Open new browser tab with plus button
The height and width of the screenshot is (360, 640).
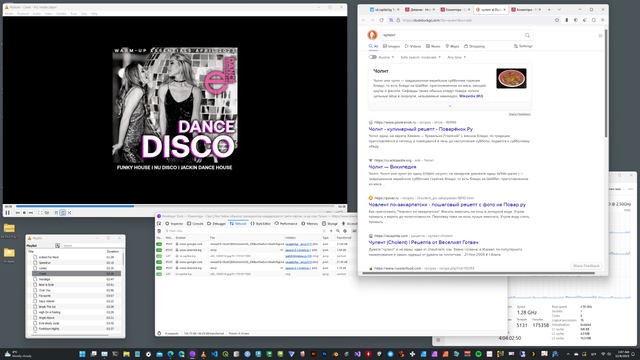[x=549, y=9]
